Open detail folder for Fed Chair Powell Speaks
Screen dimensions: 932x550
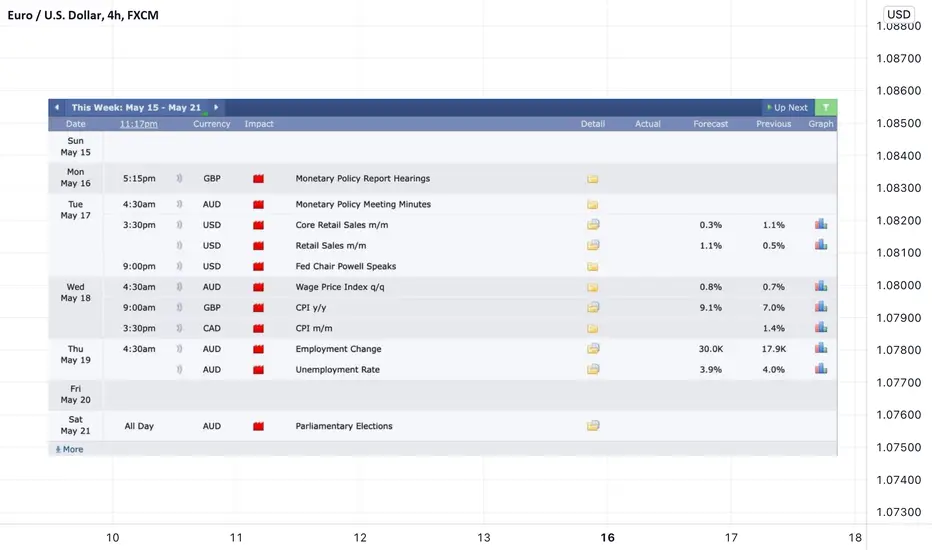pyautogui.click(x=593, y=266)
